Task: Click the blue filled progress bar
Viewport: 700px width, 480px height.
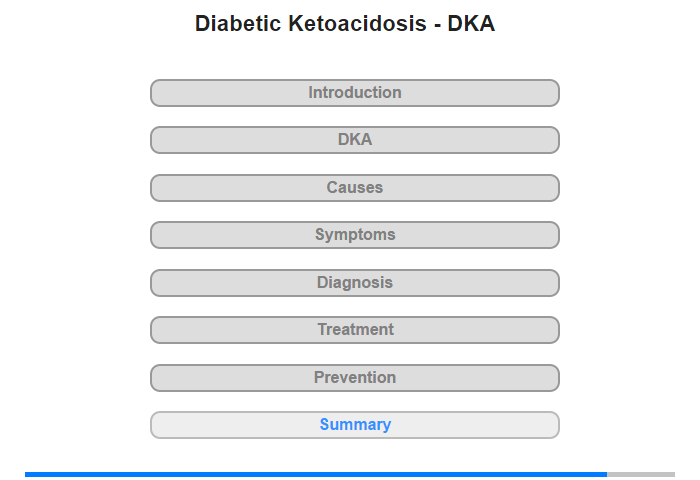Action: click(315, 474)
